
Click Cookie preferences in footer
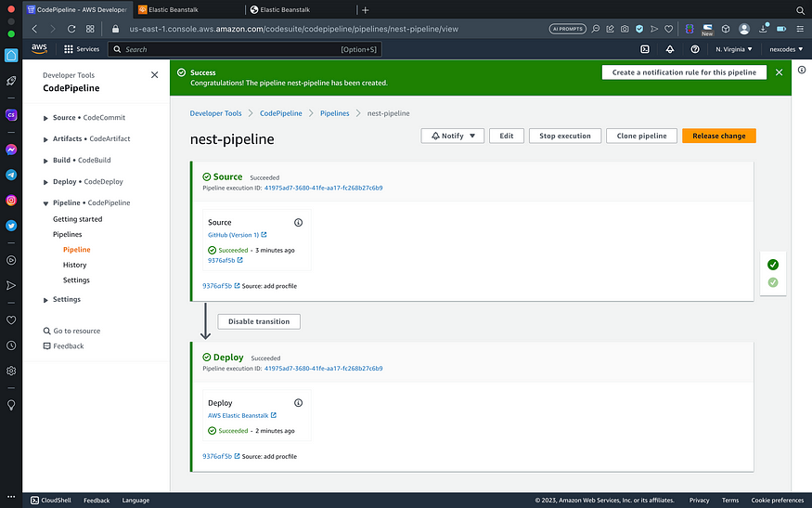coord(778,501)
